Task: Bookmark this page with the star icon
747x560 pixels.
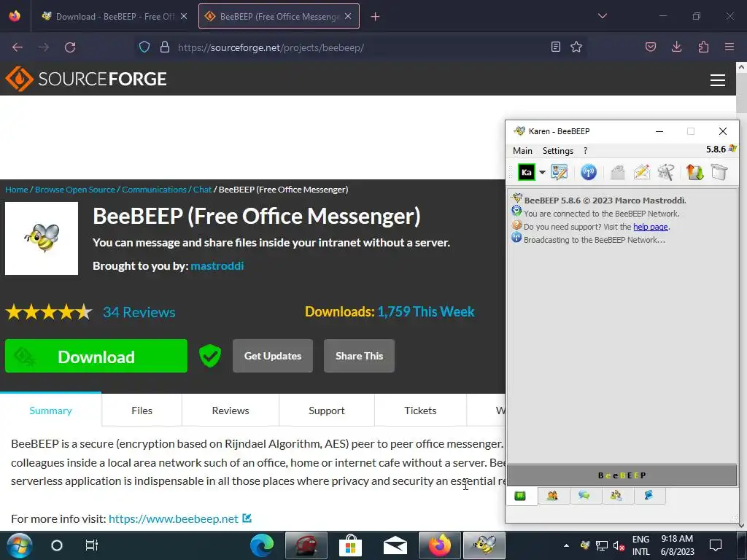Action: [x=576, y=47]
